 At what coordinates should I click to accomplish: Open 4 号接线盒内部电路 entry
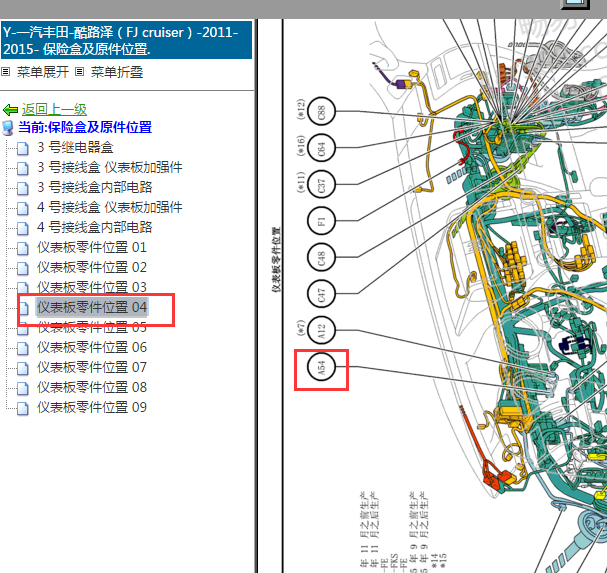pyautogui.click(x=95, y=227)
